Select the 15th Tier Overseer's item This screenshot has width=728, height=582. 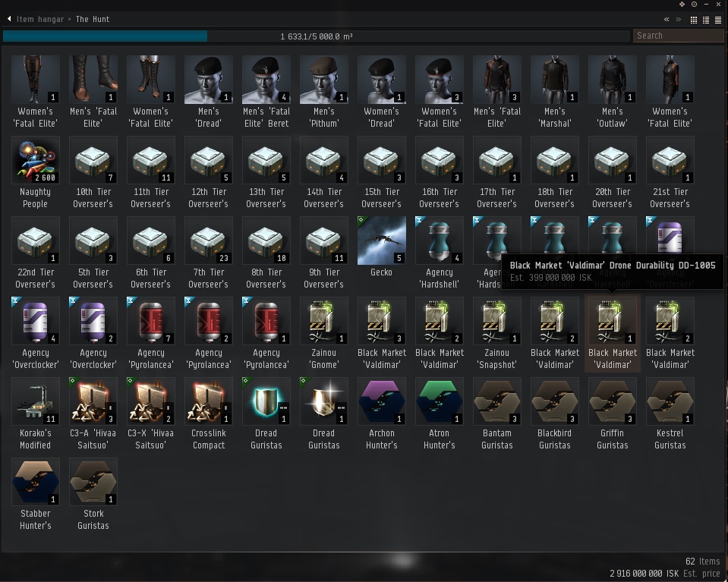[381, 173]
